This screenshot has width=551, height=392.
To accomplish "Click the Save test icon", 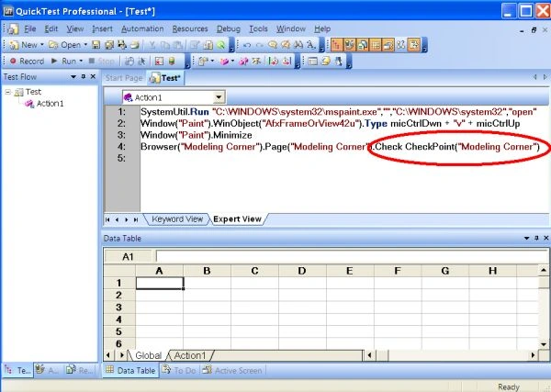I will click(x=96, y=45).
